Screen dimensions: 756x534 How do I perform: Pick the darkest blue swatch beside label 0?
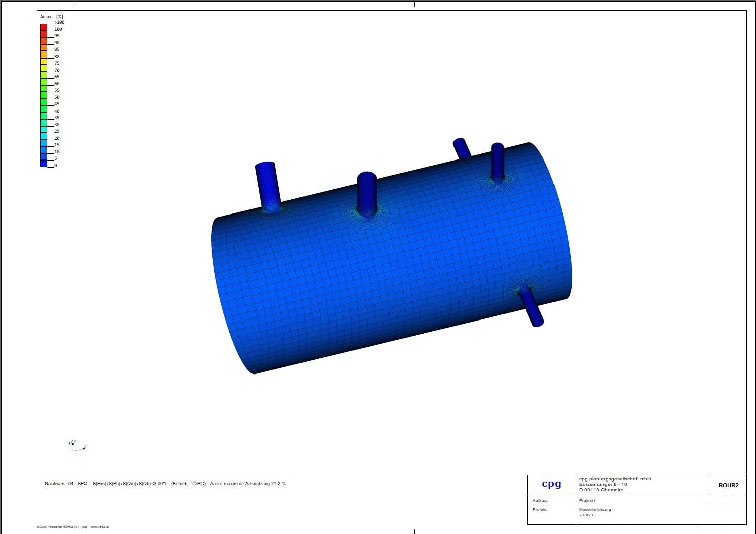pyautogui.click(x=44, y=164)
